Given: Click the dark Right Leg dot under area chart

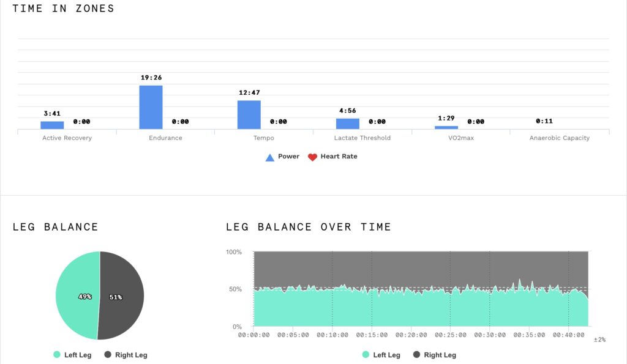Looking at the screenshot, I should [x=416, y=355].
